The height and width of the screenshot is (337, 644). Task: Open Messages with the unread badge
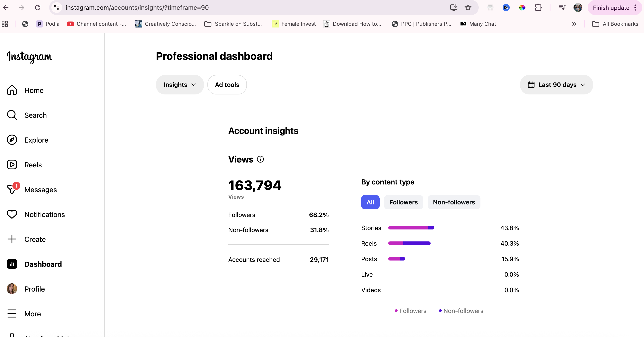(12, 189)
